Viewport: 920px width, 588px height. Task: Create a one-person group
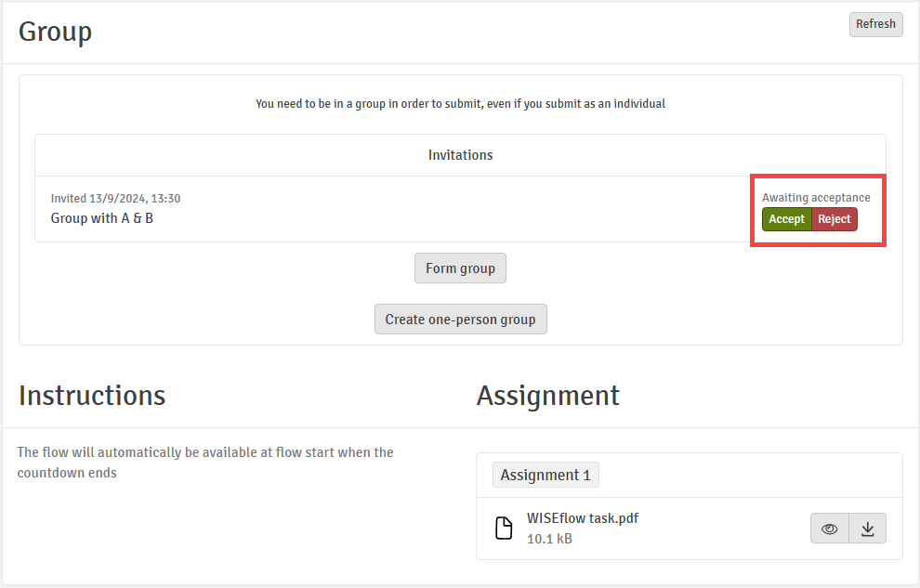(461, 319)
